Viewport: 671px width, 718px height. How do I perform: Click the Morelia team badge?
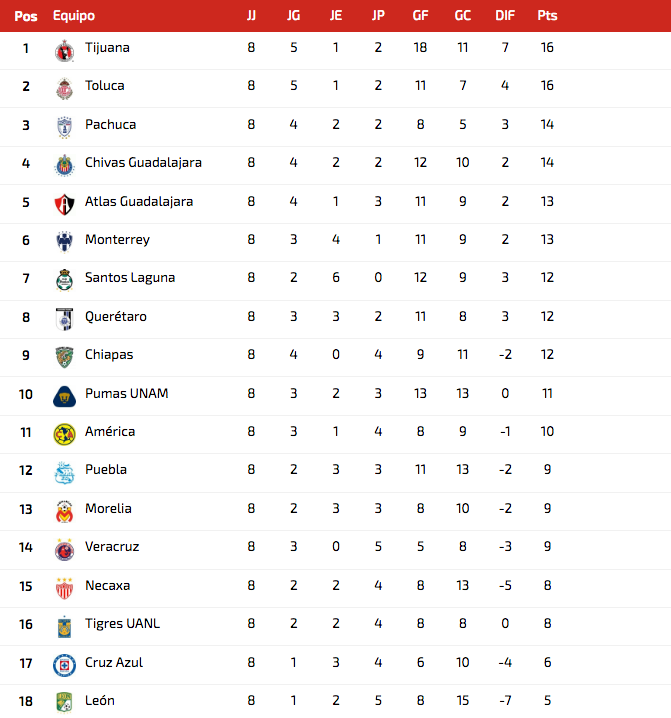pyautogui.click(x=64, y=511)
